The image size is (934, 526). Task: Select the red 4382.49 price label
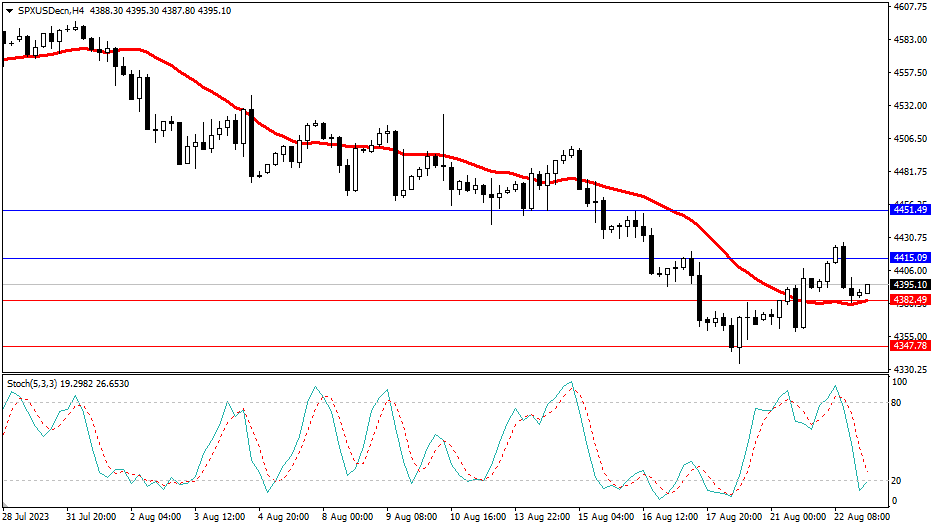pos(909,299)
